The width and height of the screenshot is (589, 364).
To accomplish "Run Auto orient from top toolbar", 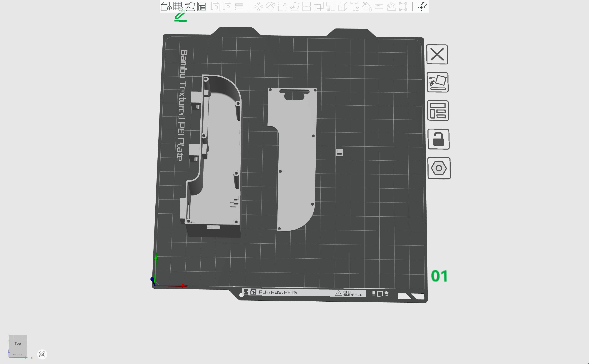I will pyautogui.click(x=190, y=6).
